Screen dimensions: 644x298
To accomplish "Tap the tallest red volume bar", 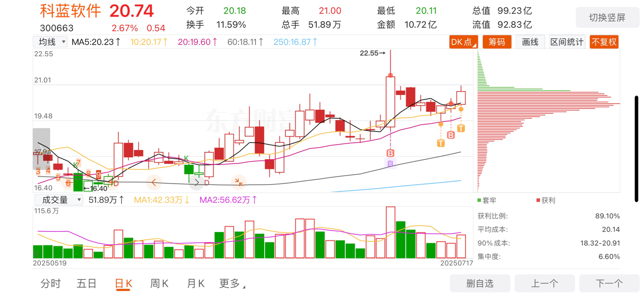I will click(391, 232).
